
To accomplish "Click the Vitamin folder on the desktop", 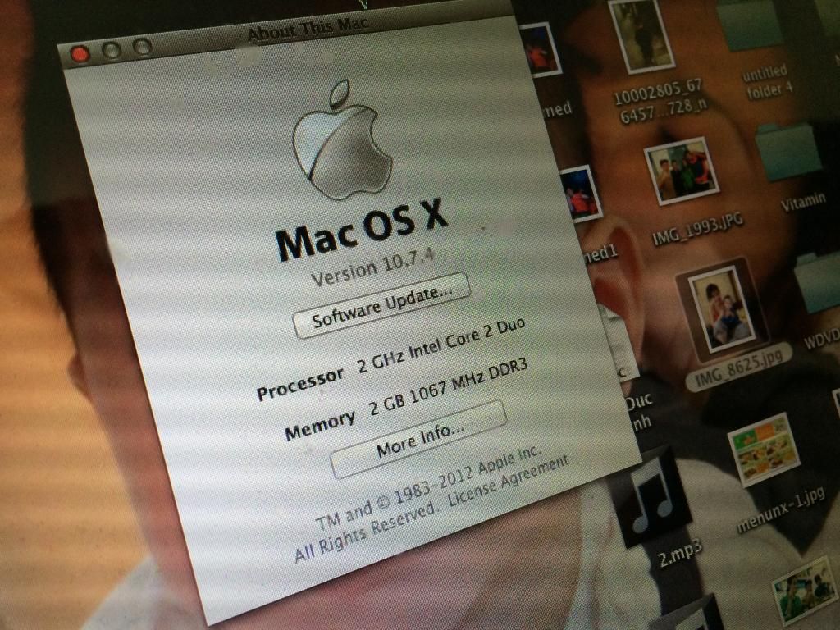I will [788, 152].
